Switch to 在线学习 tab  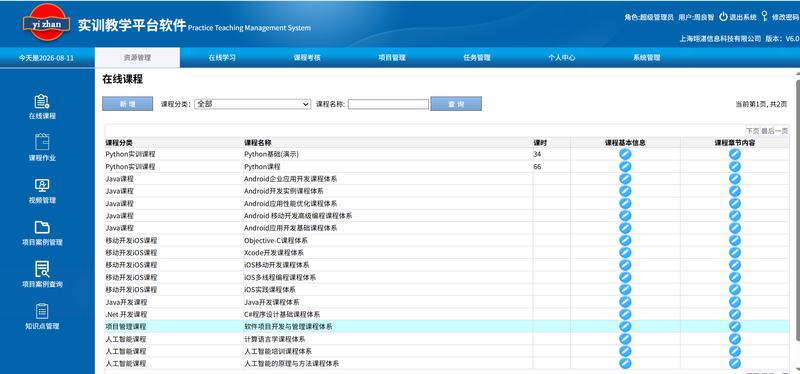(x=222, y=58)
